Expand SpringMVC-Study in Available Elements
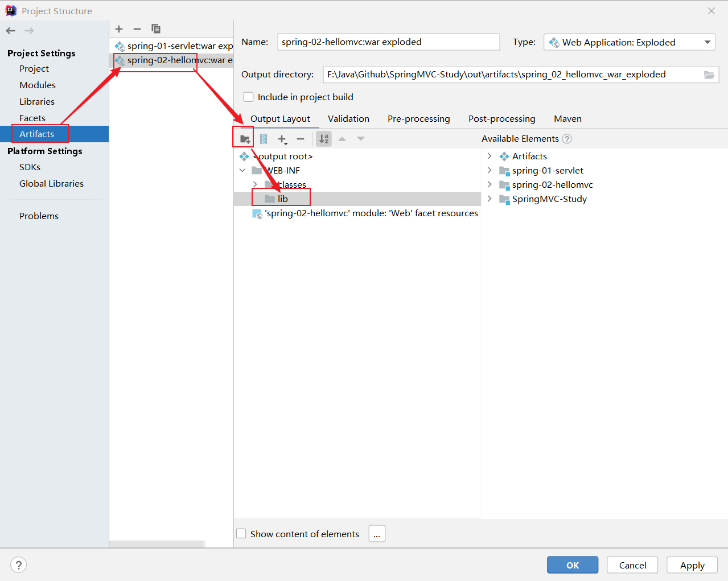This screenshot has height=581, width=728. click(x=490, y=199)
